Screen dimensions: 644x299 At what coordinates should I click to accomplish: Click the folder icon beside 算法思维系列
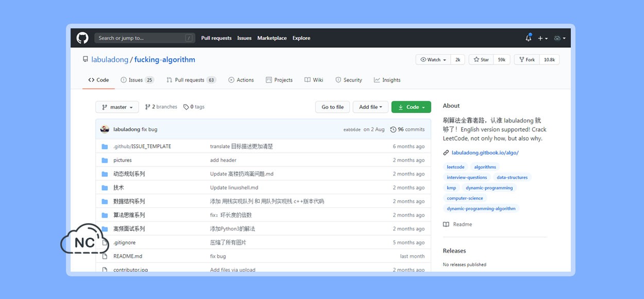coord(105,215)
